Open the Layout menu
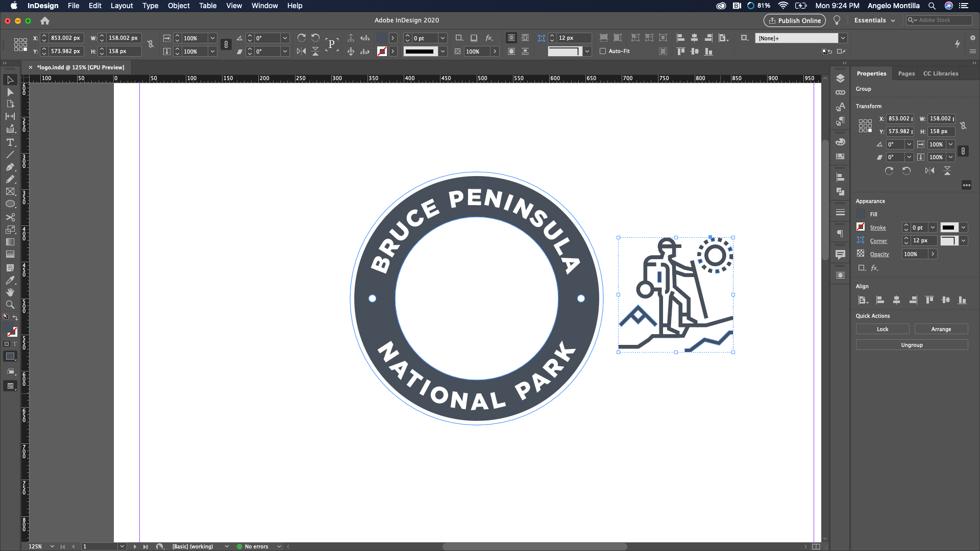Image resolution: width=980 pixels, height=551 pixels. (x=121, y=6)
